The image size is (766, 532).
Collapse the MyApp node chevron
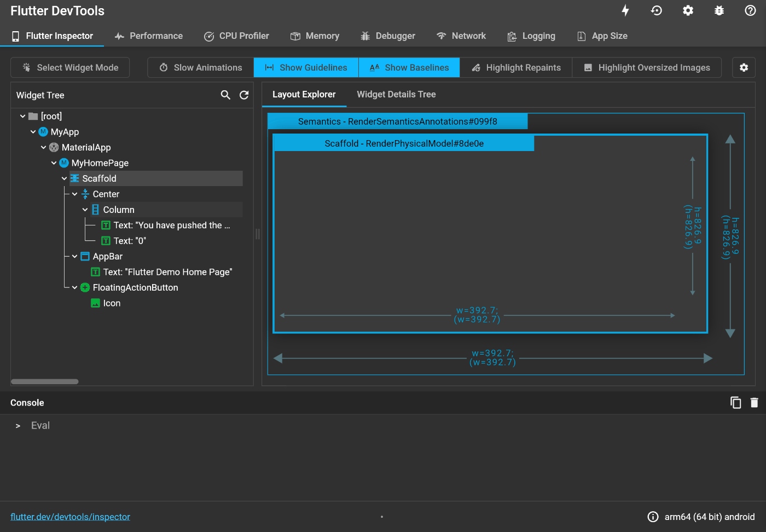click(x=33, y=132)
